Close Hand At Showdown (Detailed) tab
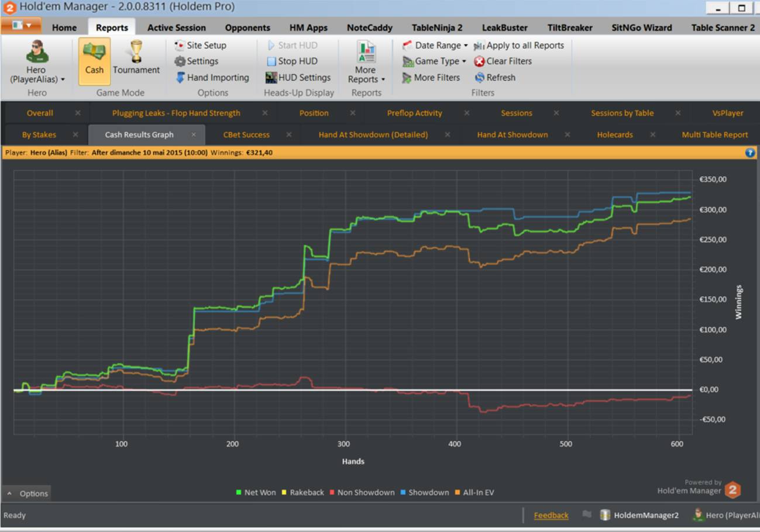 coord(448,134)
